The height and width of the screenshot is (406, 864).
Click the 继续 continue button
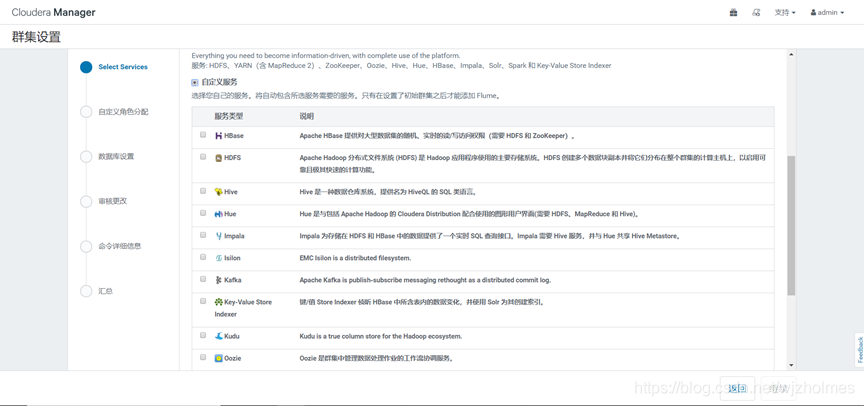(779, 388)
